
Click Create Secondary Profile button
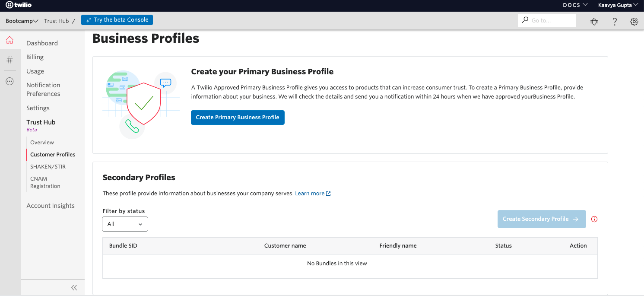[x=542, y=219]
